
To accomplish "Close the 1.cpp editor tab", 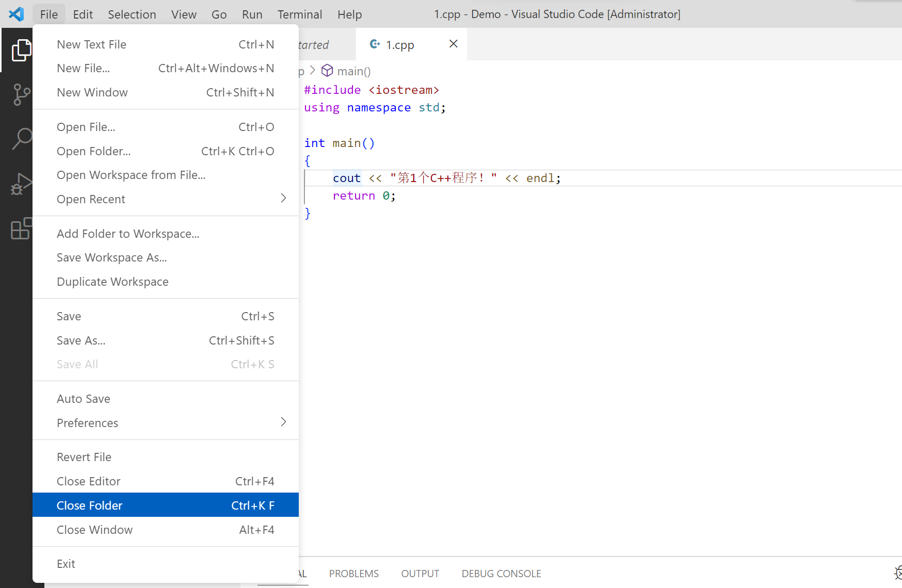I will pos(453,44).
